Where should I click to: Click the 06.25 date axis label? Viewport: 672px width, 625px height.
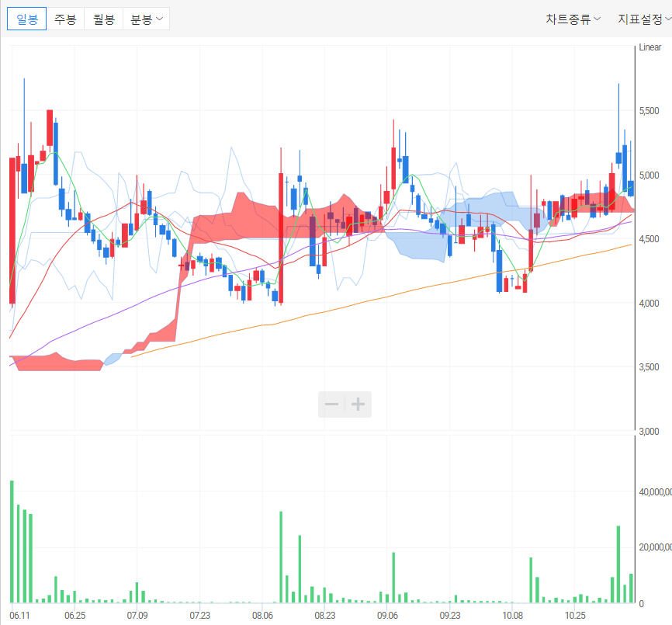(75, 615)
